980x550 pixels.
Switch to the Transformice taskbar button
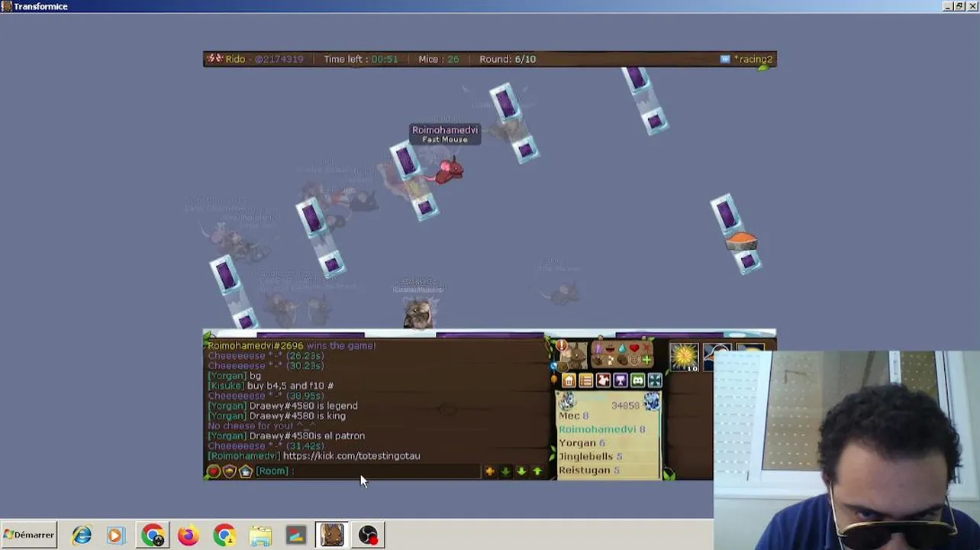point(331,535)
